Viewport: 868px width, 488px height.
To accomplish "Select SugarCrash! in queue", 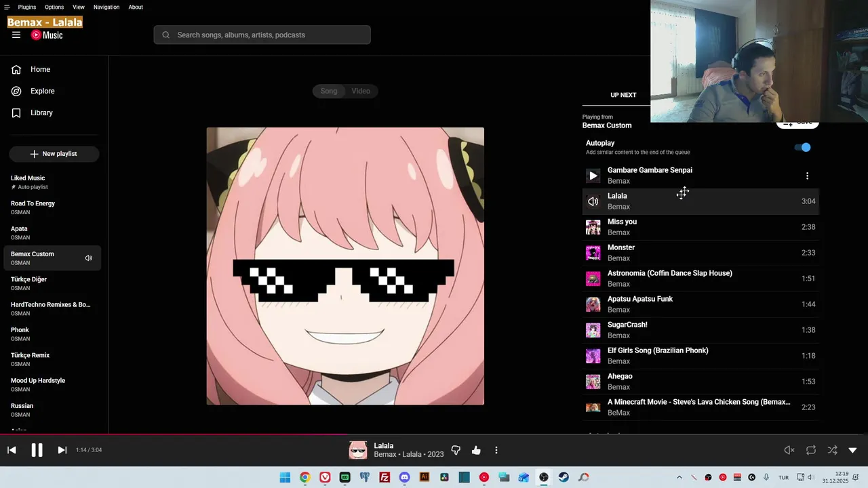I will click(x=701, y=330).
